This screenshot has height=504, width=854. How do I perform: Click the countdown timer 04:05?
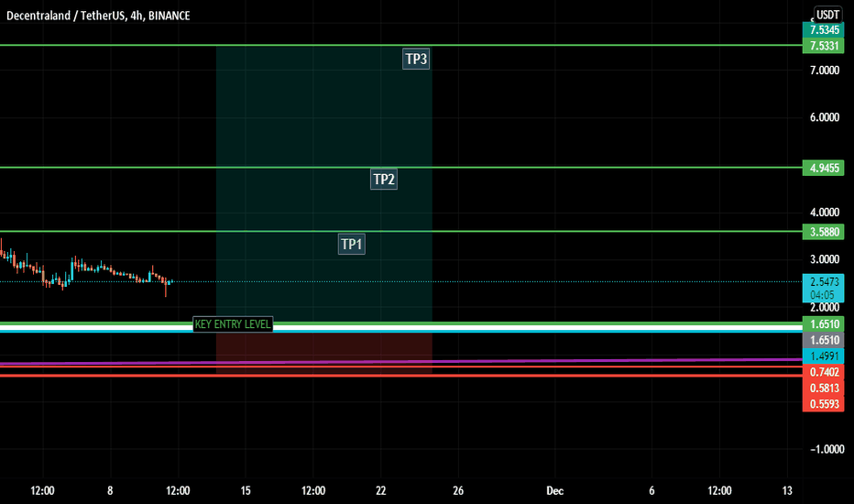click(823, 295)
